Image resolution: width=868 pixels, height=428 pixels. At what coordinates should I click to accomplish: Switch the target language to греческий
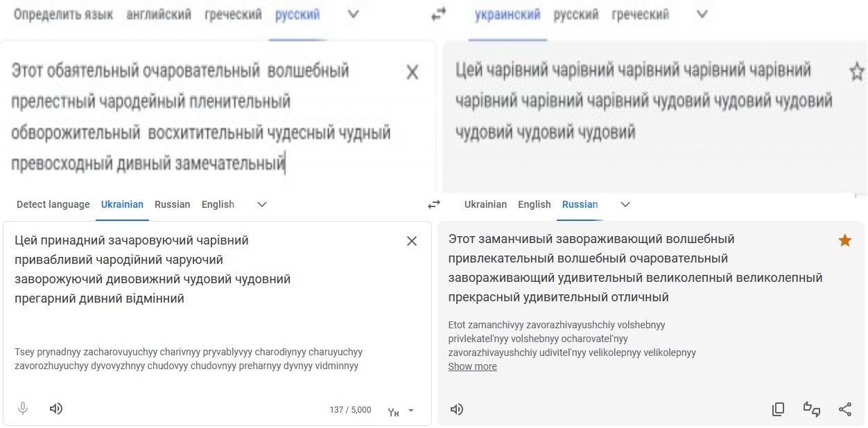point(641,15)
